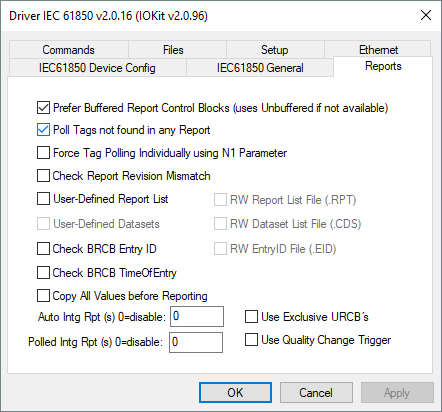
Task: Select the Setup tab
Action: pos(275,50)
